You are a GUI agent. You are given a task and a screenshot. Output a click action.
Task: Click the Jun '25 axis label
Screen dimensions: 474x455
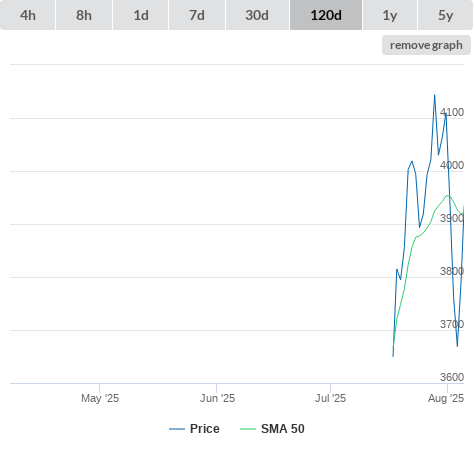pyautogui.click(x=217, y=398)
